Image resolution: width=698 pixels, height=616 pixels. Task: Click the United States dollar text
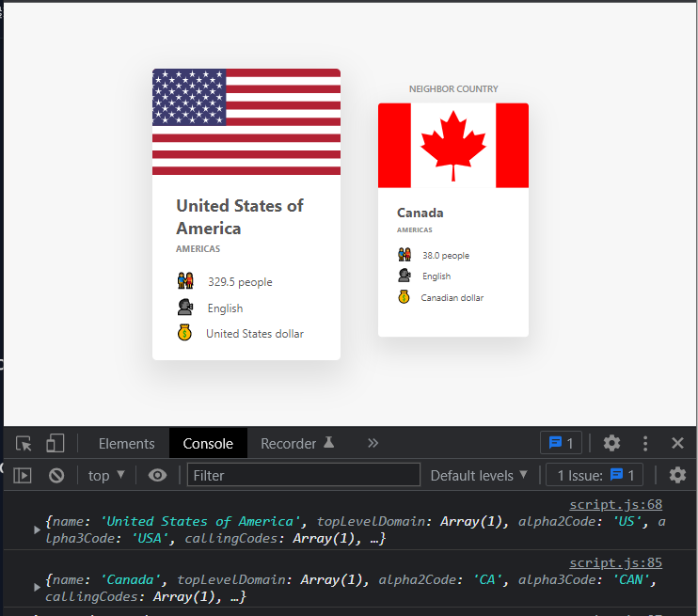tap(255, 334)
